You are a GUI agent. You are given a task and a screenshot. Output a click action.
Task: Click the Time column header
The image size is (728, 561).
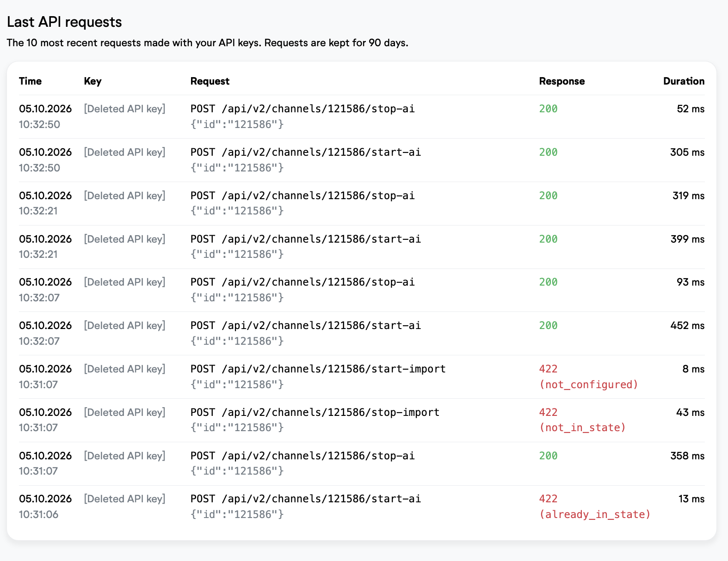pyautogui.click(x=30, y=81)
